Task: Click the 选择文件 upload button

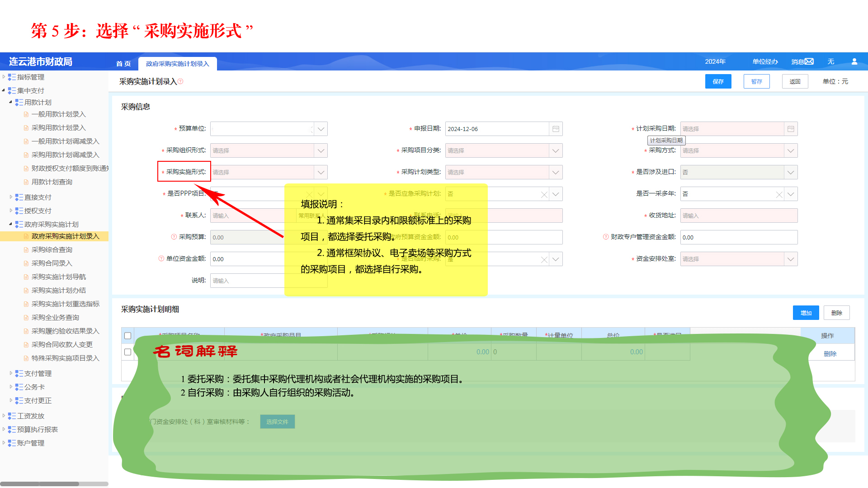Action: tap(277, 422)
